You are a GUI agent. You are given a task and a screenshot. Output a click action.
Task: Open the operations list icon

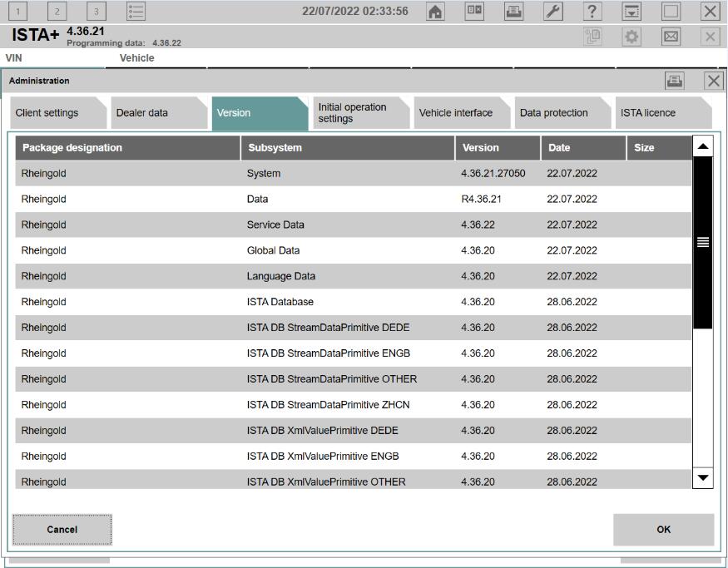(x=136, y=12)
